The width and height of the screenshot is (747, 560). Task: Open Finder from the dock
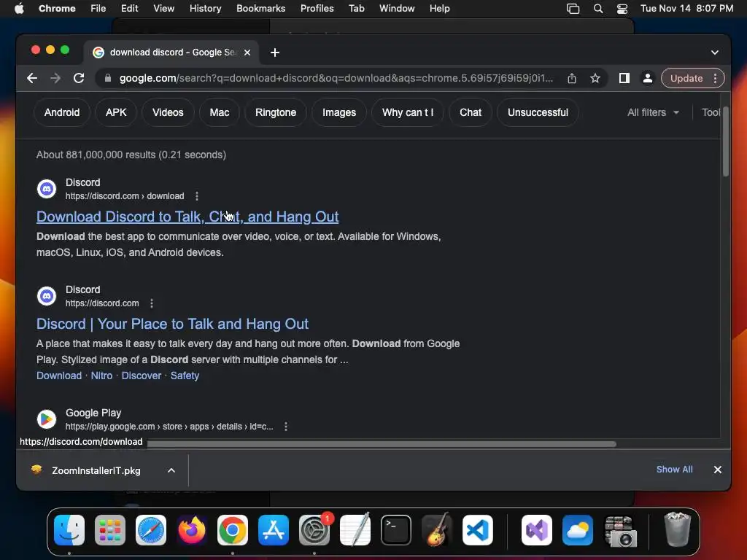[69, 530]
